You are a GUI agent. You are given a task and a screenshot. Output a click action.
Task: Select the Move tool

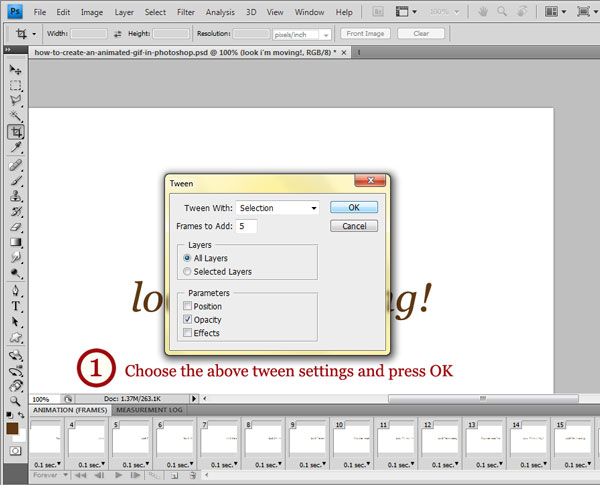(x=16, y=70)
